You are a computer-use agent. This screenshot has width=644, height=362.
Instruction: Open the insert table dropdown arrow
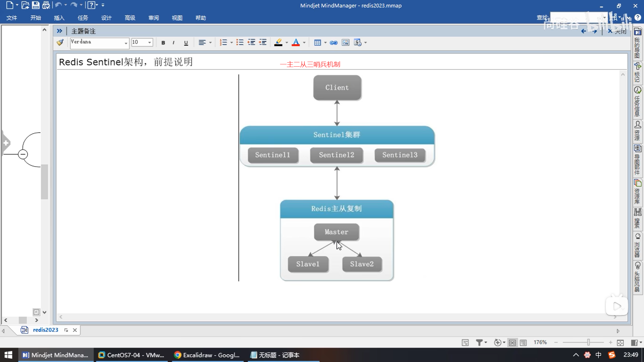[325, 43]
